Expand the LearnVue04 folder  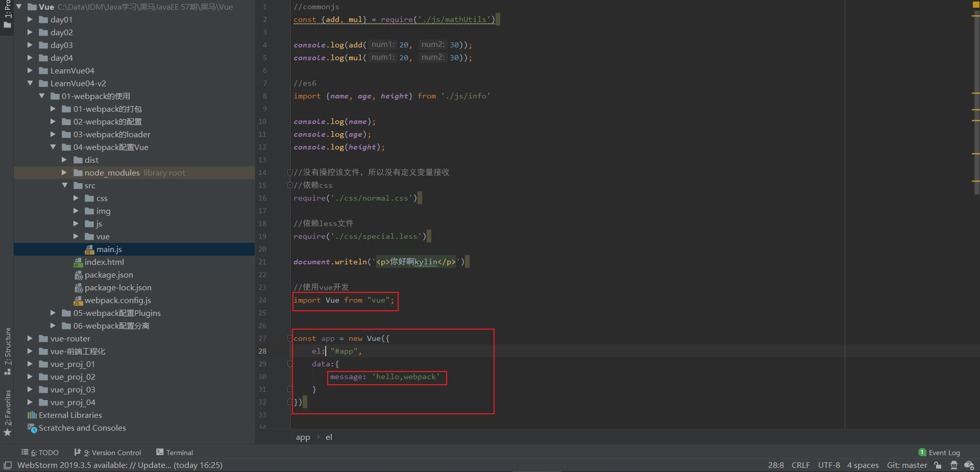[30, 70]
